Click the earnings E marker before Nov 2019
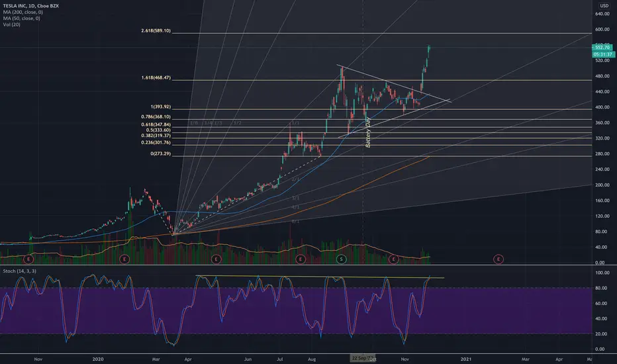 click(x=28, y=259)
